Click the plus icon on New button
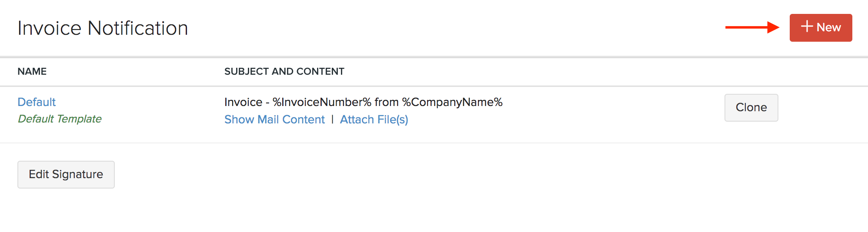The width and height of the screenshot is (868, 232). (x=807, y=27)
